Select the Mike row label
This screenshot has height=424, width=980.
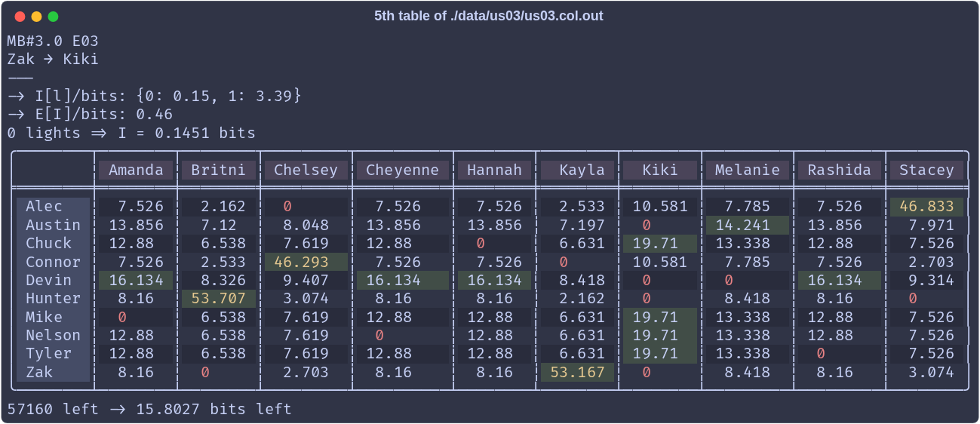[53, 317]
